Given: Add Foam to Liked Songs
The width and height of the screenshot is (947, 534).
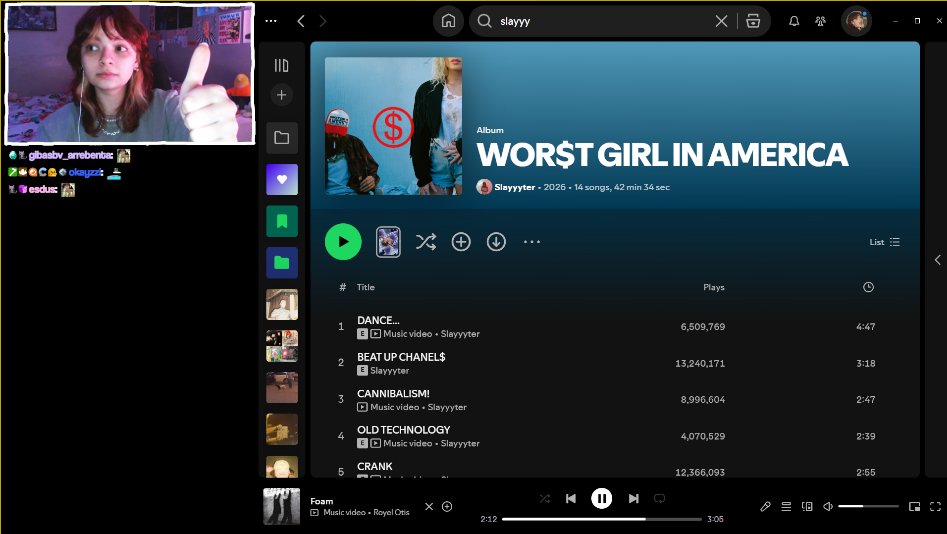Looking at the screenshot, I should click(447, 506).
